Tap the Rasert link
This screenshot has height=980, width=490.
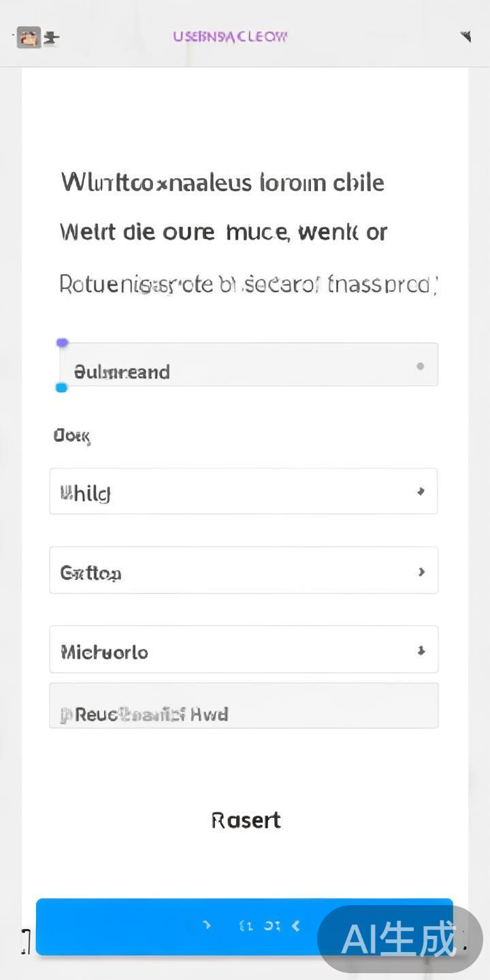tap(246, 820)
